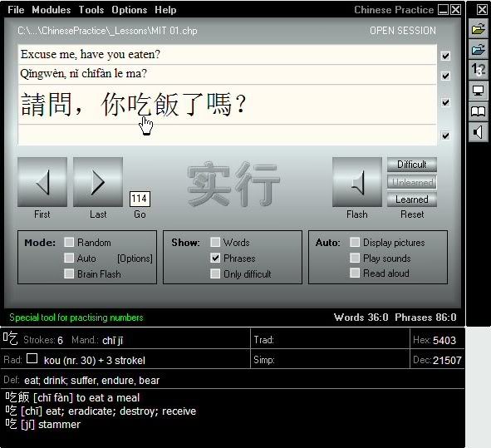Click the Flash label
Screen dimensions: 491x448
click(357, 214)
